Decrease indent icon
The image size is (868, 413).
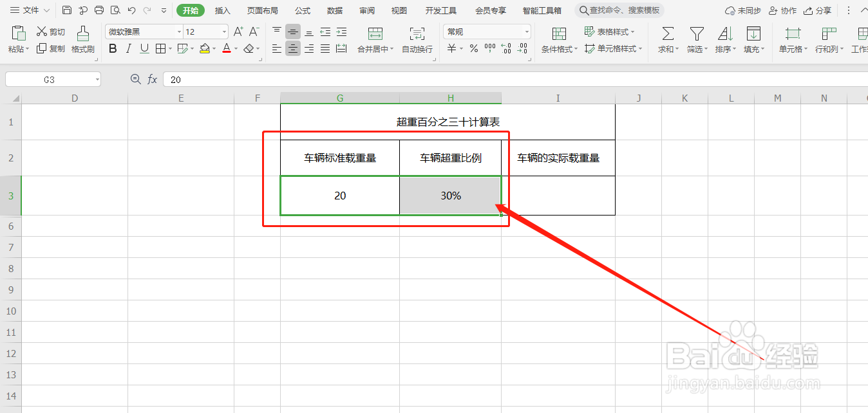tap(325, 32)
